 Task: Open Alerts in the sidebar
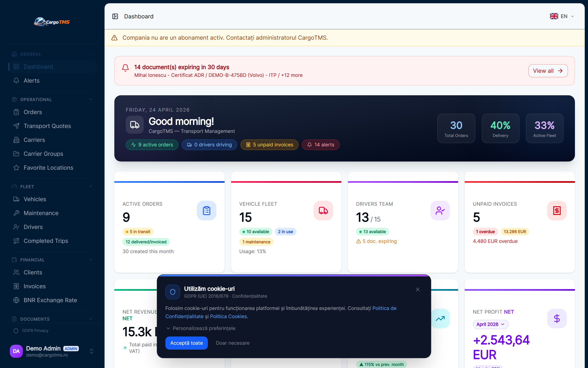point(52,81)
